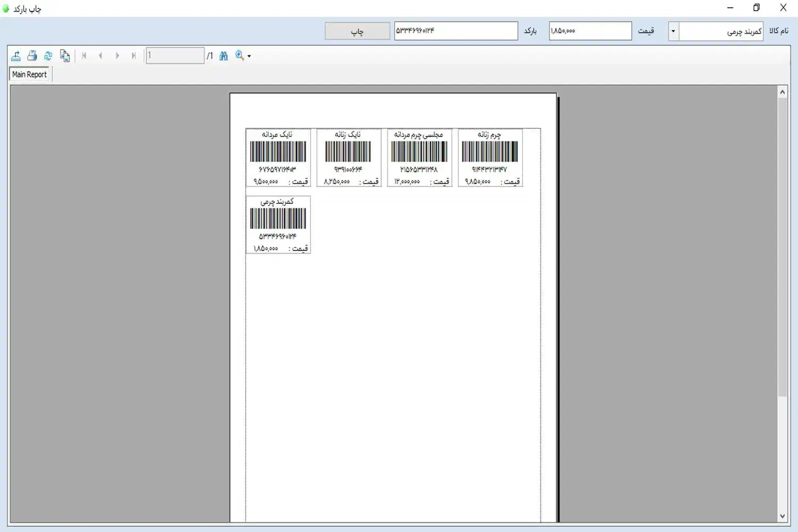The height and width of the screenshot is (532, 798).
Task: Go to first page of report
Action: [84, 56]
